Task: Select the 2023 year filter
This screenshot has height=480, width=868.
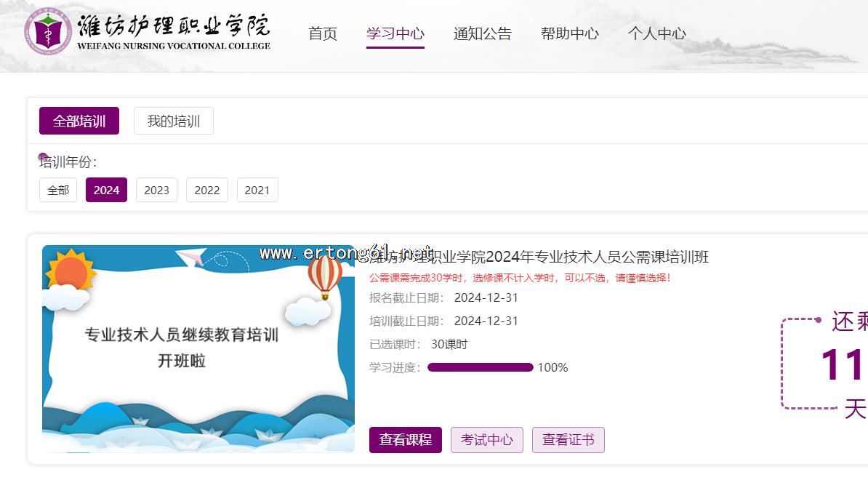Action: [x=156, y=190]
